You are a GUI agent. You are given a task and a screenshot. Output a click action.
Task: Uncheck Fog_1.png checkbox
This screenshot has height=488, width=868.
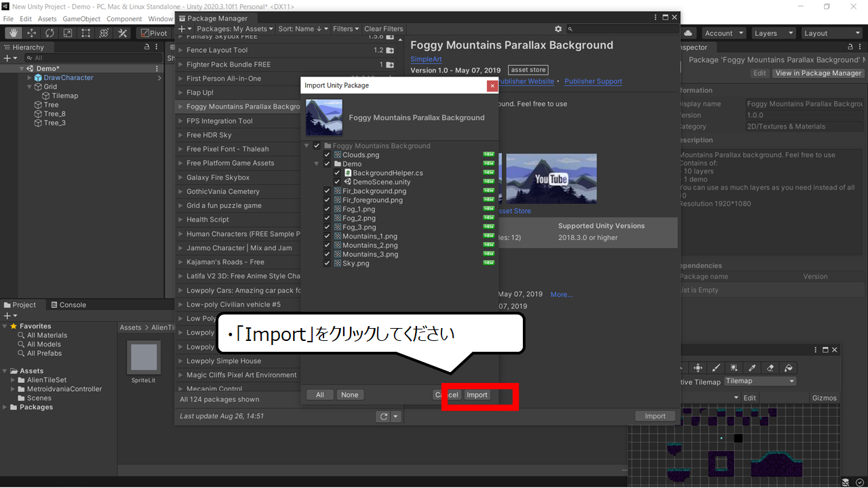(328, 209)
